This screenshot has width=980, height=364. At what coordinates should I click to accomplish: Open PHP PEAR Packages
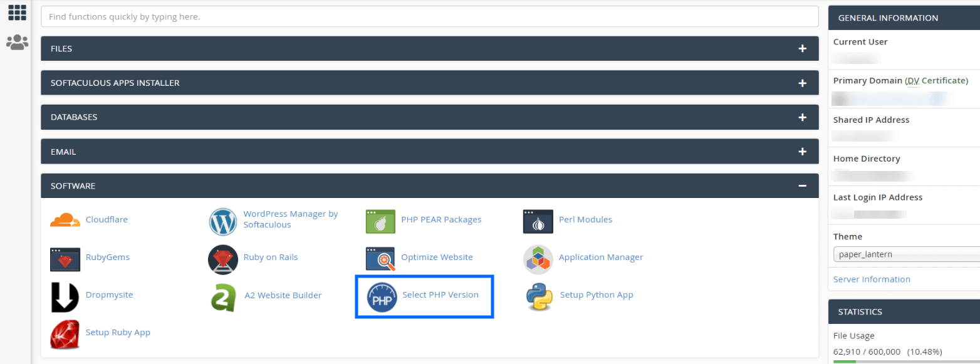pyautogui.click(x=440, y=219)
